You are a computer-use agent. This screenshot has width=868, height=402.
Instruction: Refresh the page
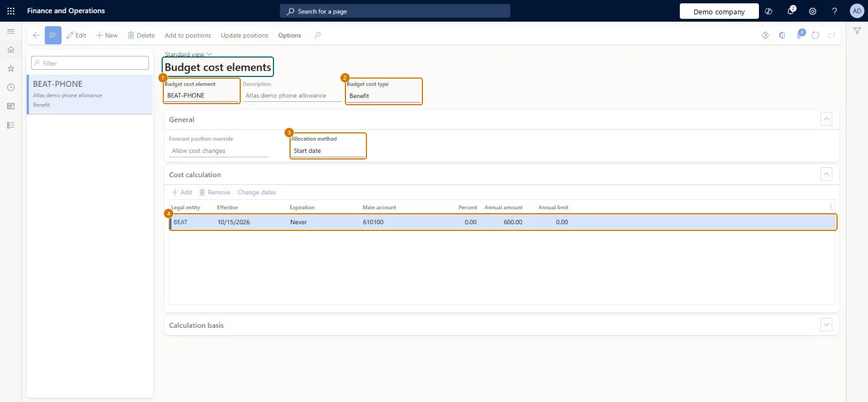click(x=815, y=35)
